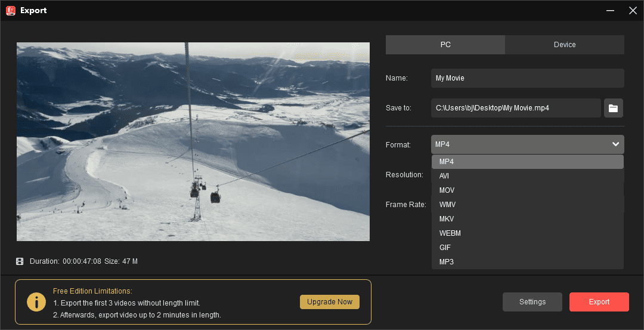Choose MP3 from the format list
644x330 pixels.
point(527,262)
